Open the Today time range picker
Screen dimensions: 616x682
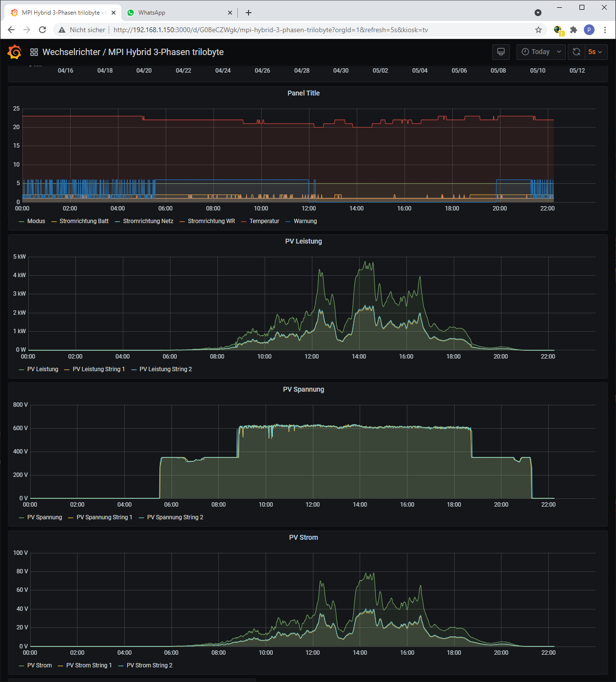pos(541,52)
